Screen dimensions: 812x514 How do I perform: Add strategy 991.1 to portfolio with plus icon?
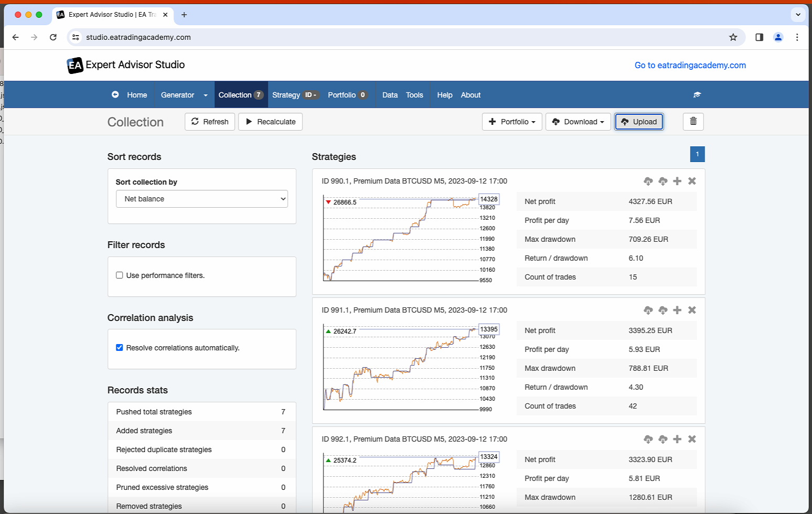677,310
